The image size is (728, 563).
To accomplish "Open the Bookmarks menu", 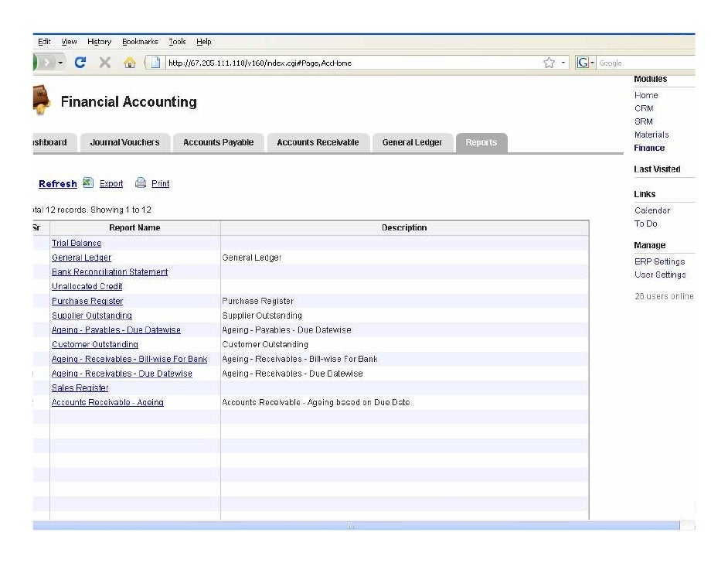I will click(x=140, y=42).
